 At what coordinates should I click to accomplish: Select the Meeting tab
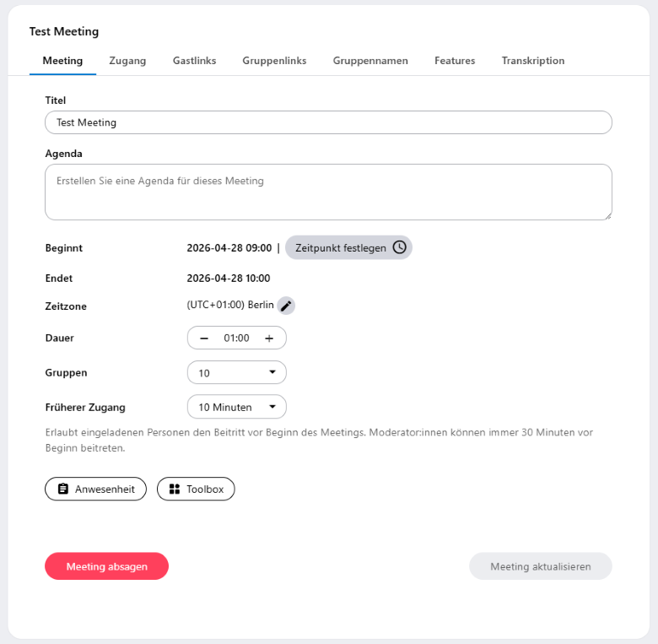pos(62,61)
